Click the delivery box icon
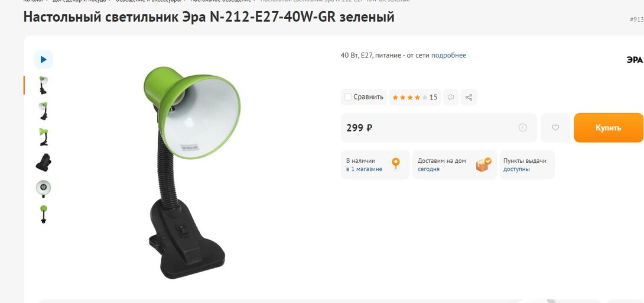 [x=484, y=165]
